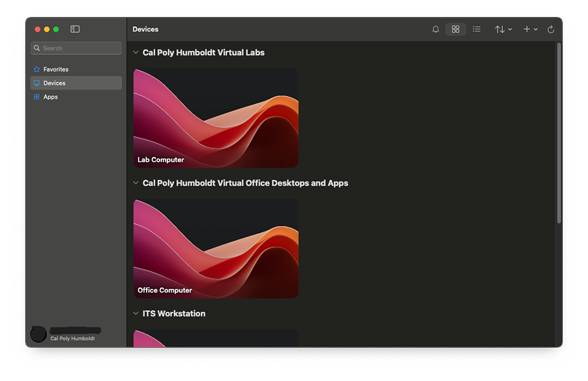This screenshot has height=381, width=588.
Task: Click the Devices monitor icon
Action: [x=37, y=83]
